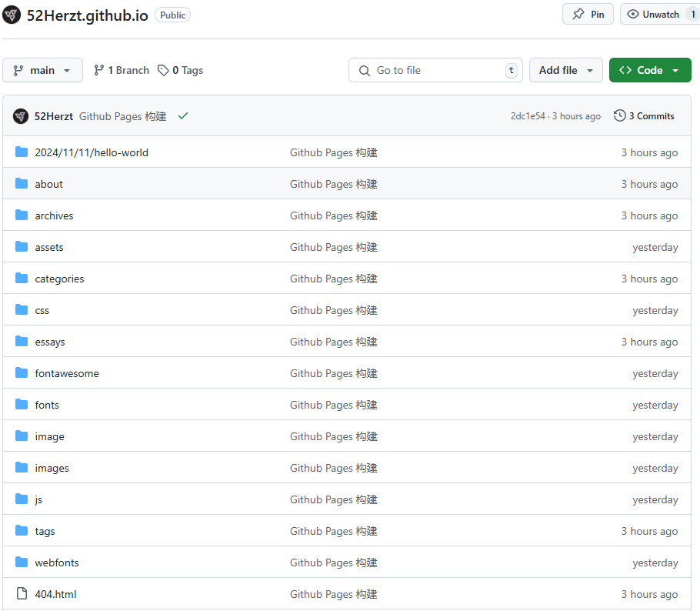Viewport: 700px width, 611px height.
Task: Click the folder icon beside webfonts
Action: coord(22,563)
